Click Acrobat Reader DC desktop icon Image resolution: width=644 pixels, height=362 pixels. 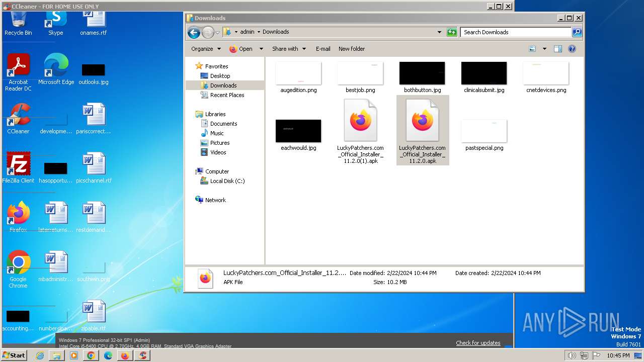(19, 73)
